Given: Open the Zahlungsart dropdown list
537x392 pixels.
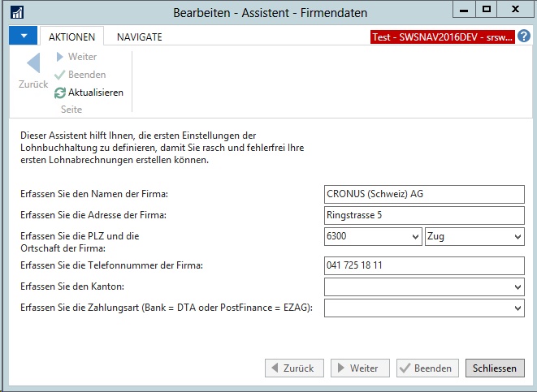Looking at the screenshot, I should [x=518, y=308].
